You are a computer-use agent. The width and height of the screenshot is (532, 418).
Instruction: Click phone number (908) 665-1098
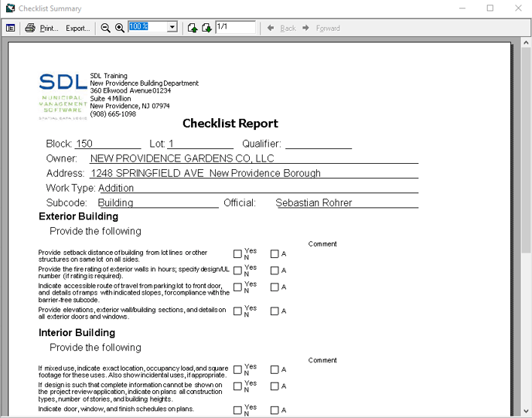pyautogui.click(x=113, y=114)
